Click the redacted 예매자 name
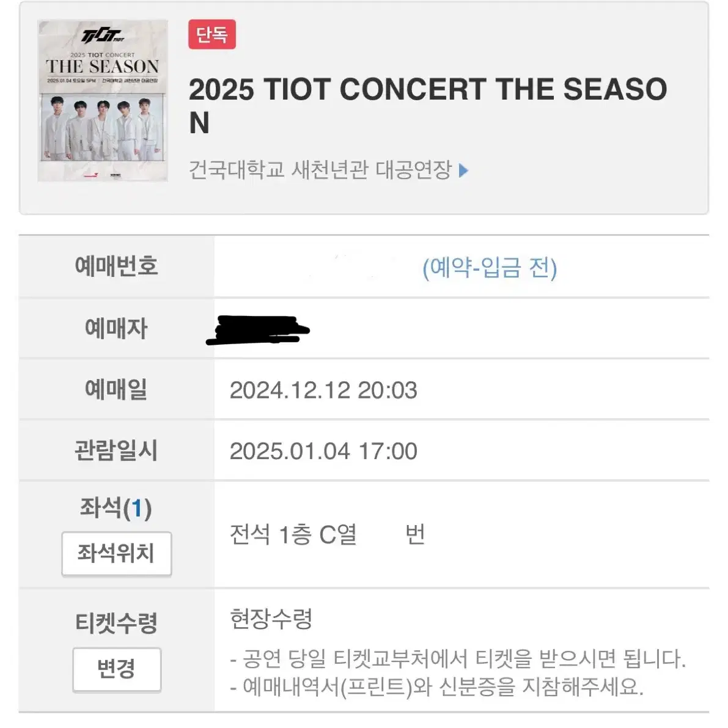The height and width of the screenshot is (728, 728). pyautogui.click(x=258, y=330)
